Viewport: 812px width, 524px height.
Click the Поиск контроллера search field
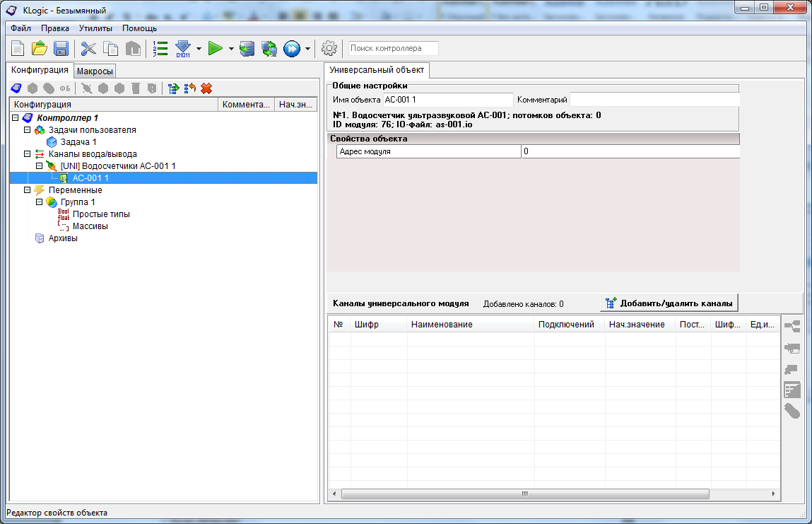[393, 49]
